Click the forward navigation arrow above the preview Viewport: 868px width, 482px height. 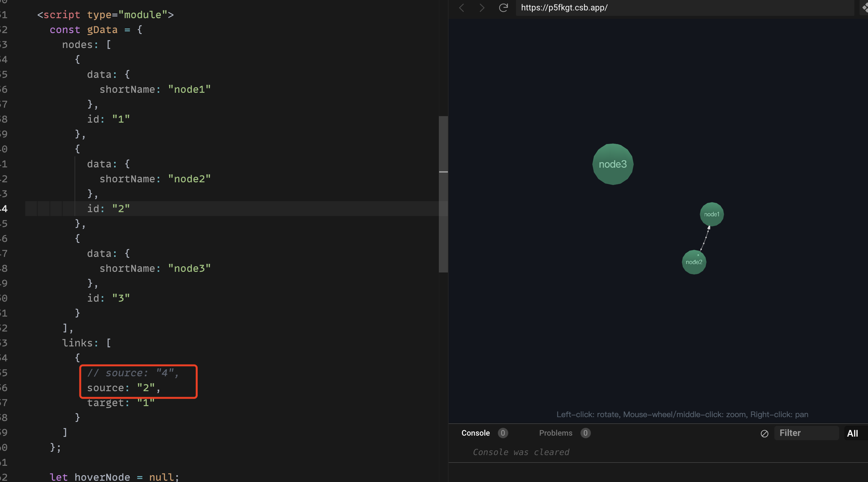[x=482, y=8]
